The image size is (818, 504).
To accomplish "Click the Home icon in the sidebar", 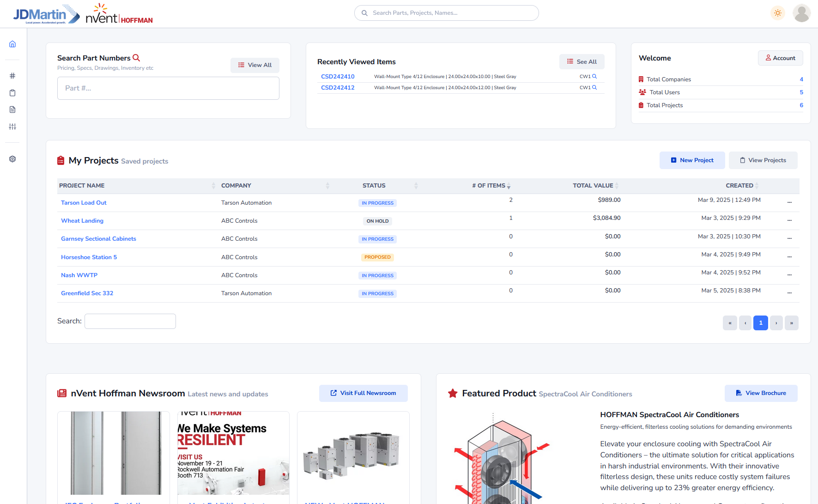I will click(12, 44).
